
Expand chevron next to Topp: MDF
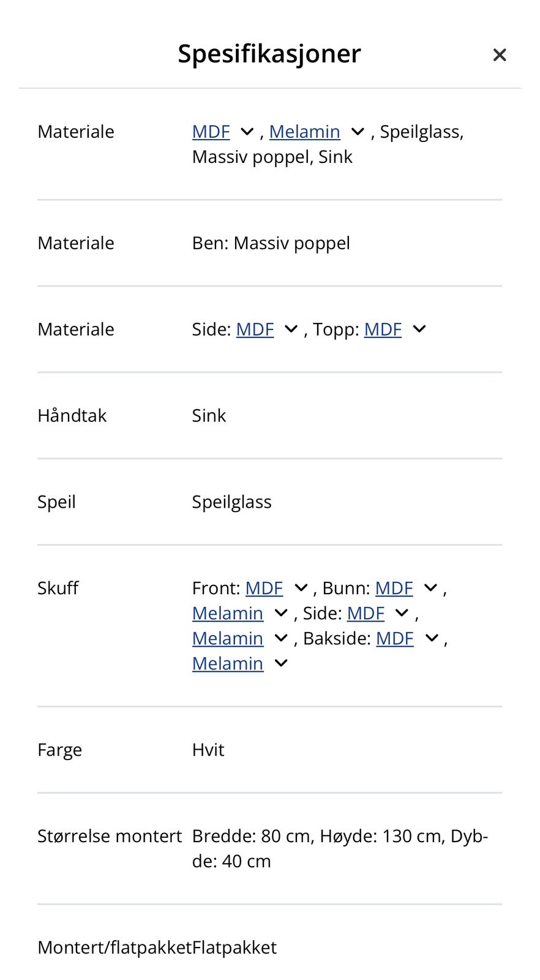click(x=419, y=330)
